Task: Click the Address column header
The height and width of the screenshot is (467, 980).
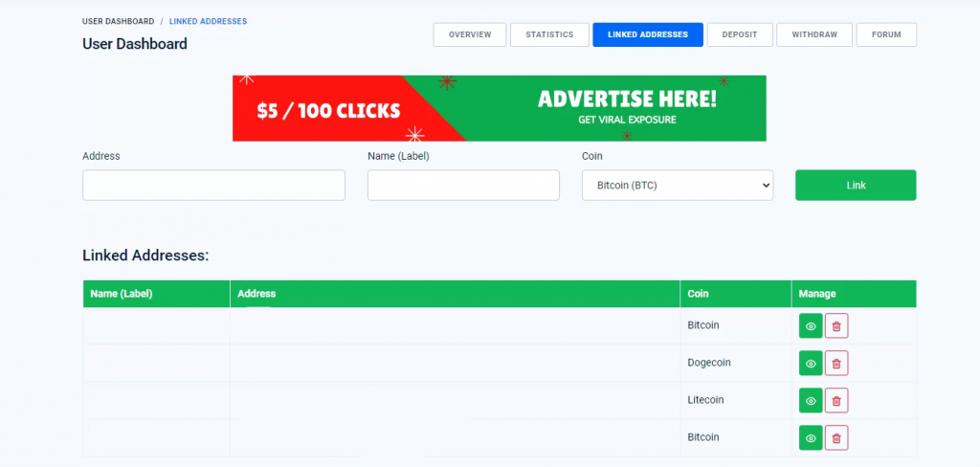Action: pyautogui.click(x=455, y=294)
